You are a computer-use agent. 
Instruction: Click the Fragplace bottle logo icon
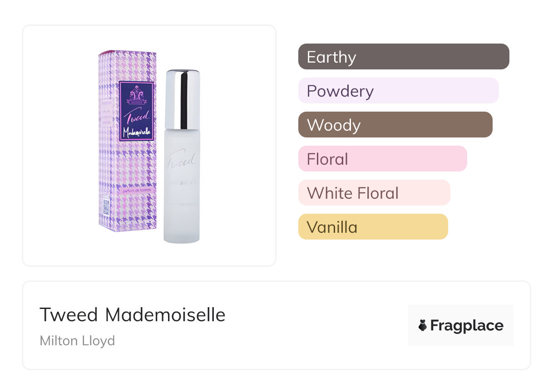coord(423,326)
